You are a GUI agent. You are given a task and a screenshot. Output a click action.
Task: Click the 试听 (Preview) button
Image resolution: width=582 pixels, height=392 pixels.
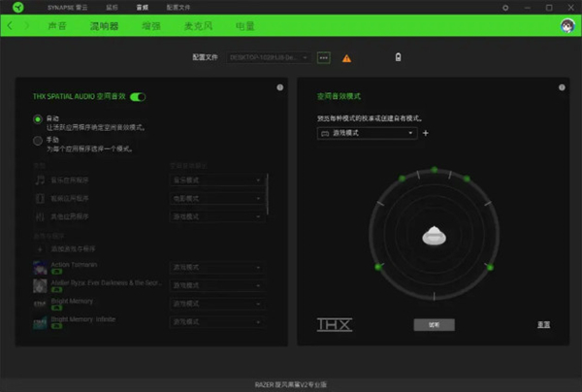coord(434,324)
